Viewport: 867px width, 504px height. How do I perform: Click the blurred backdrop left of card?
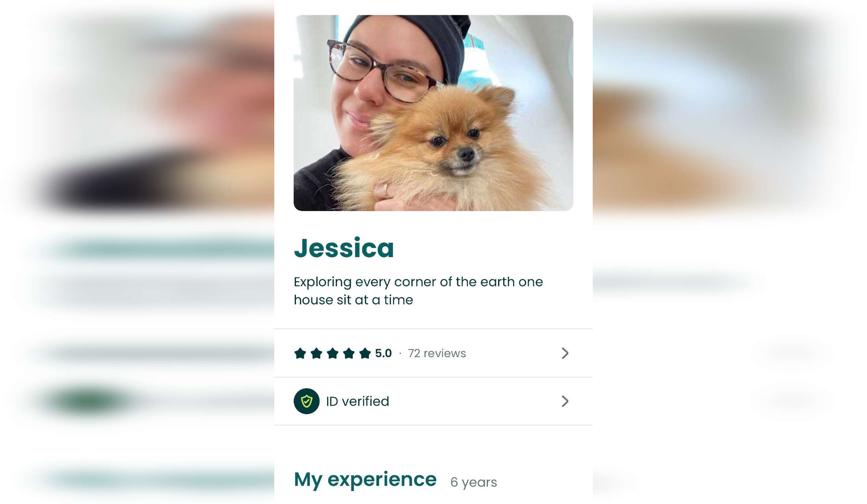137,252
